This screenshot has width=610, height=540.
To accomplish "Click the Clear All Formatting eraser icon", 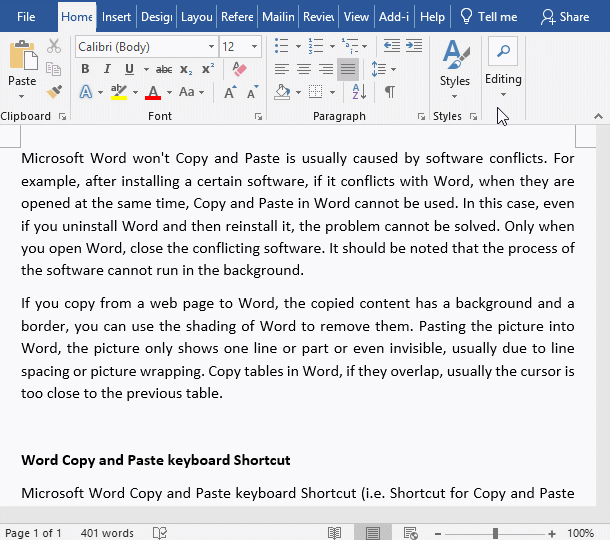I will [x=240, y=69].
